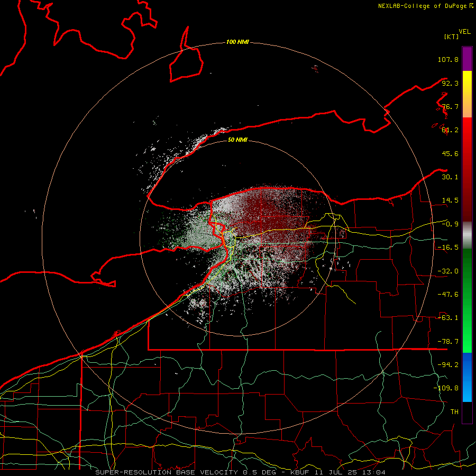
Task: Click the -16.5 scale value
Action: coord(448,248)
